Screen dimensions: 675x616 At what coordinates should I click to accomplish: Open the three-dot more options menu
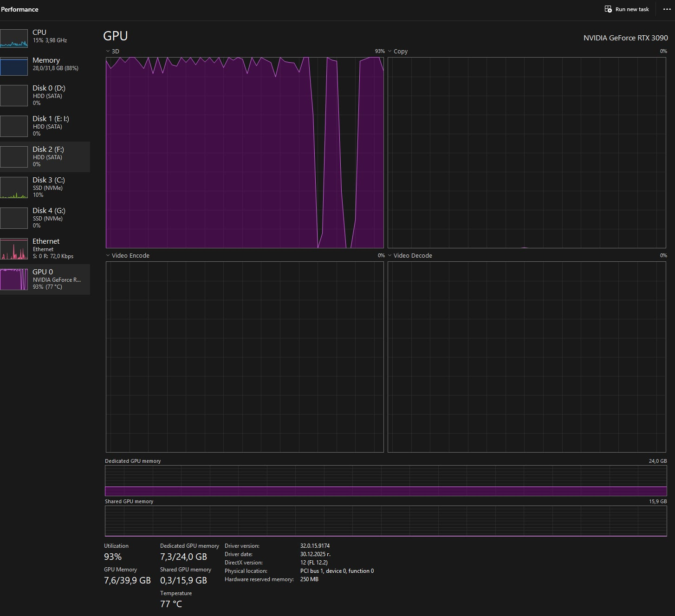(x=667, y=9)
